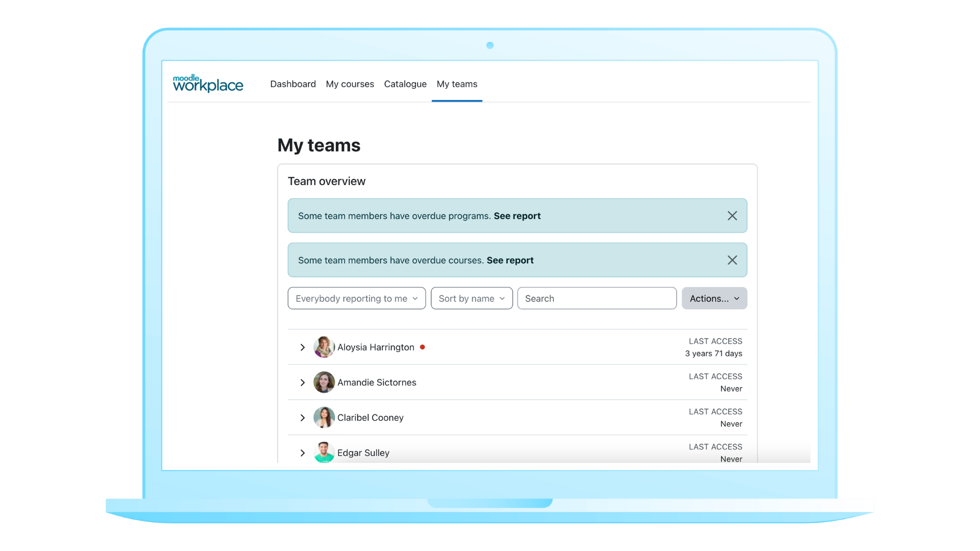Focus the Search input field
Viewport: 980px width, 551px height.
tap(596, 298)
